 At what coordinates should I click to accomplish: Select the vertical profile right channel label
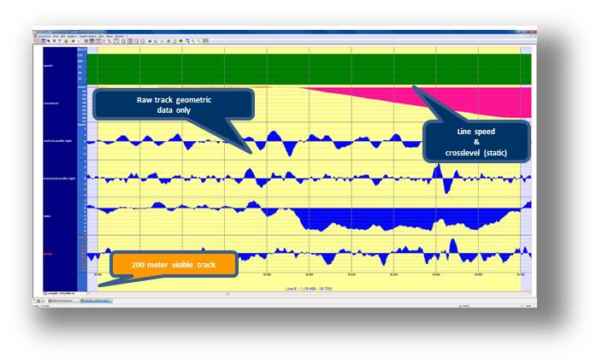pyautogui.click(x=54, y=140)
